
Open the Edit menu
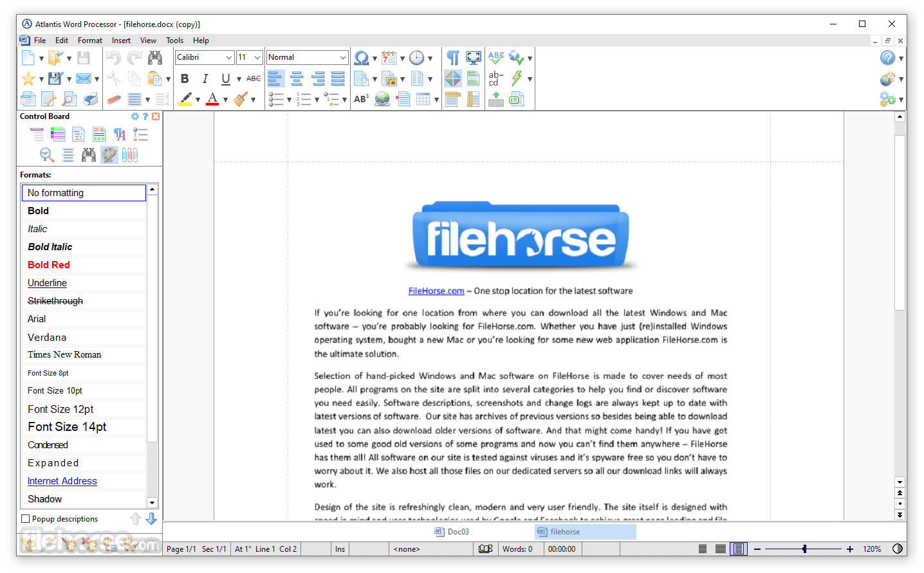[x=62, y=41]
